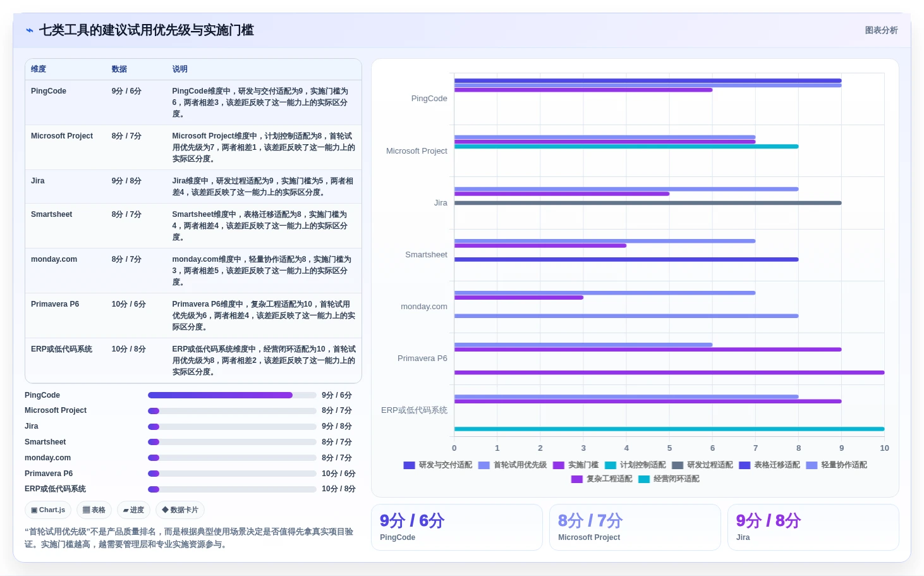Click the Jira table row name
Image resolution: width=924 pixels, height=576 pixels.
(38, 181)
